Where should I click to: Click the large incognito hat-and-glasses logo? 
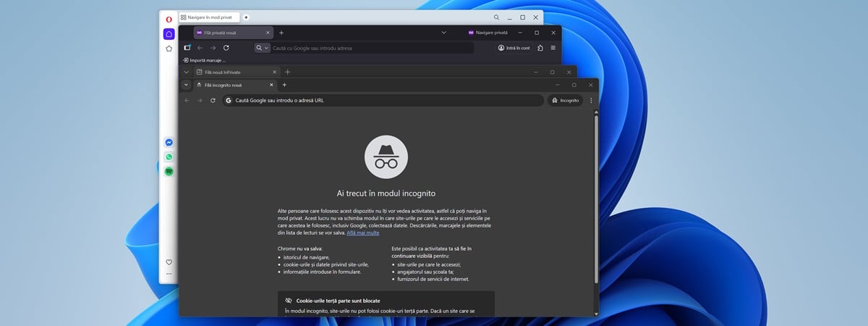click(x=386, y=157)
